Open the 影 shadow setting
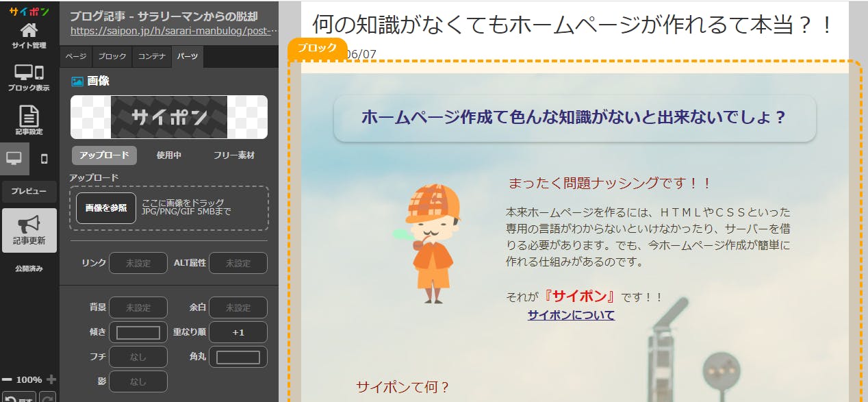This screenshot has width=868, height=402. [x=138, y=381]
